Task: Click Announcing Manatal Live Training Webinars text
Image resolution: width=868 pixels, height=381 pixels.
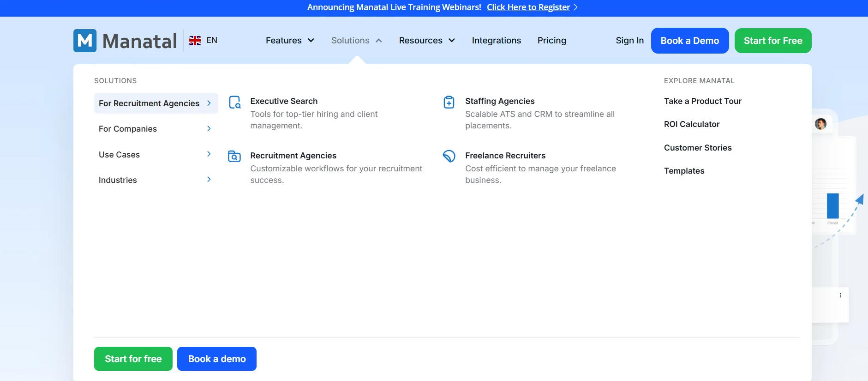Action: (x=394, y=7)
